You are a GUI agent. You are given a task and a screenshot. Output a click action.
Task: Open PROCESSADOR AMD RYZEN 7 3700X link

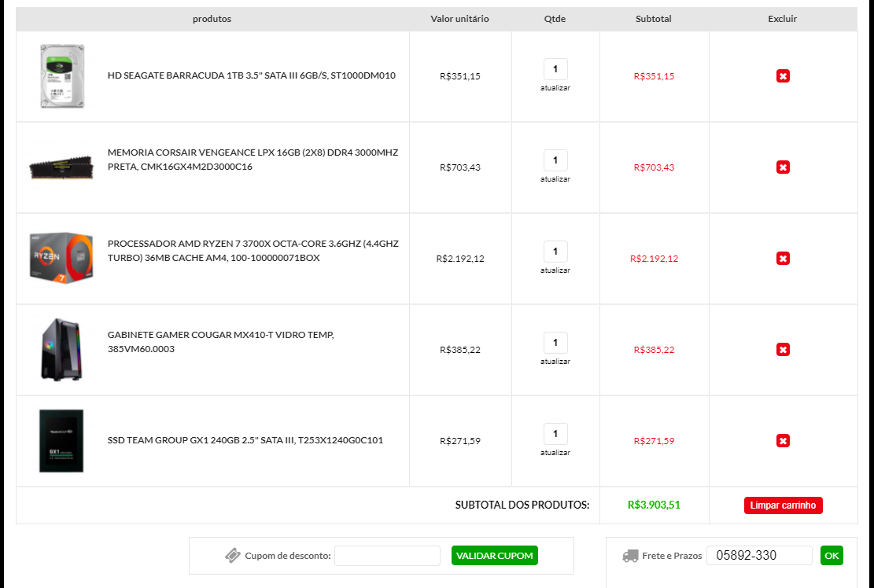pyautogui.click(x=253, y=251)
